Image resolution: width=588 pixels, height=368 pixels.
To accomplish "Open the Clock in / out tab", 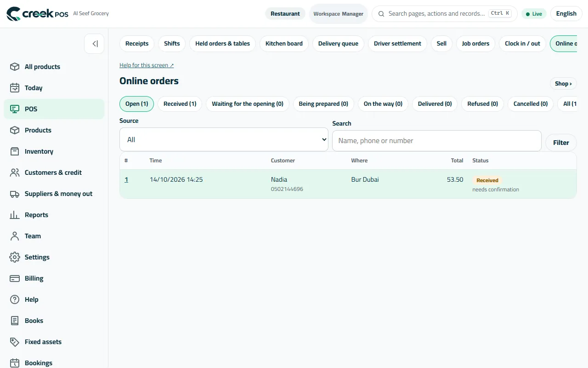I will tap(522, 44).
